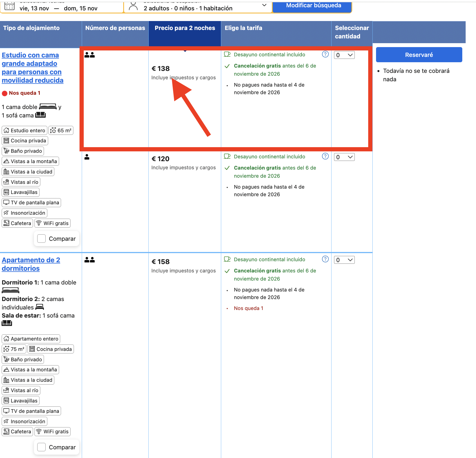Viewport: 476px width, 458px height.
Task: Click the dishwasher icon in apartment amenities
Action: (6, 401)
